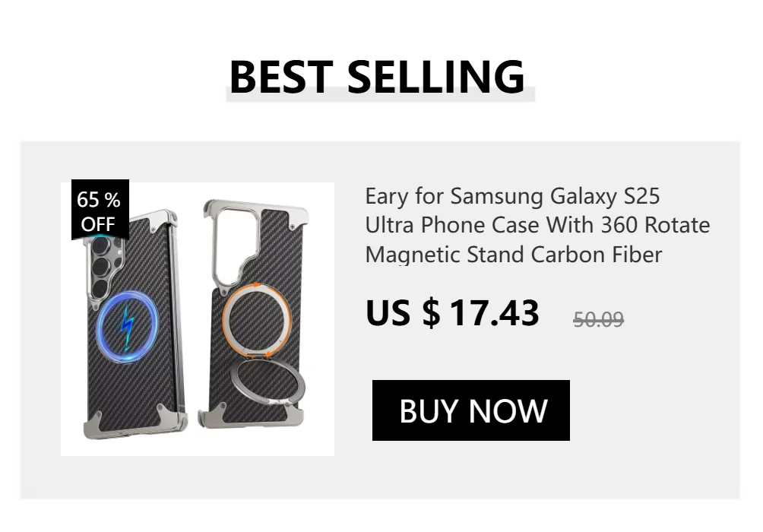This screenshot has height=532, width=763.
Task: Click the "Magnetic Stand Carbon Fiber" title line
Action: coord(514,255)
